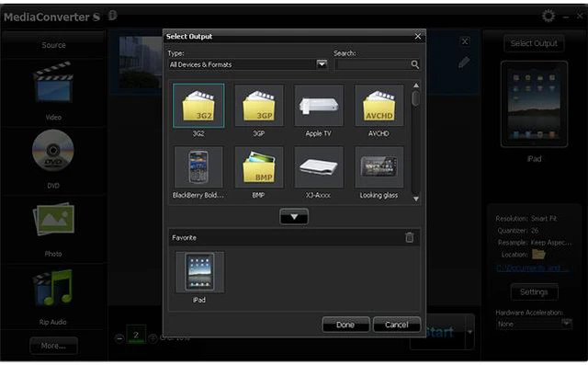Open Settings in main window
Viewport: 588px width, 365px height.
click(534, 291)
